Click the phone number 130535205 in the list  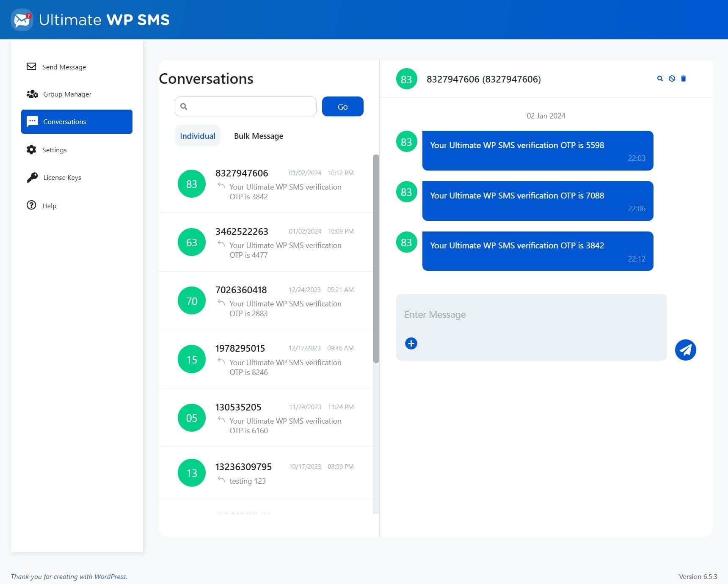point(238,407)
